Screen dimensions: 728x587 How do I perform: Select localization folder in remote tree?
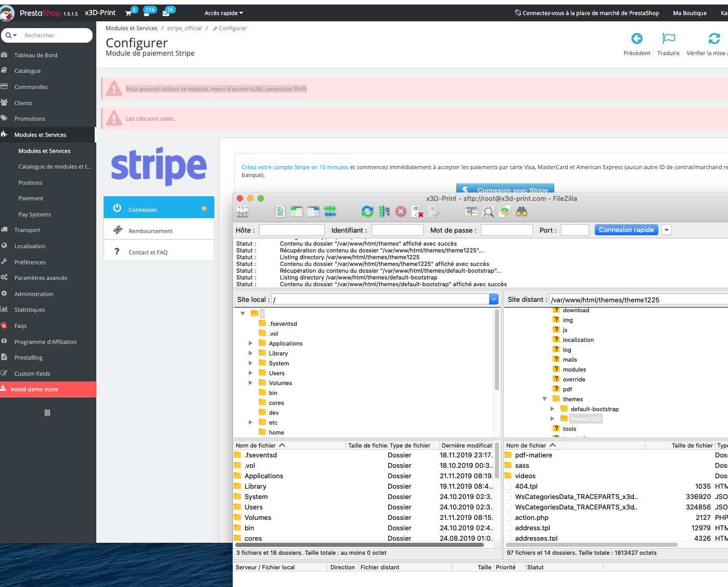click(x=578, y=340)
